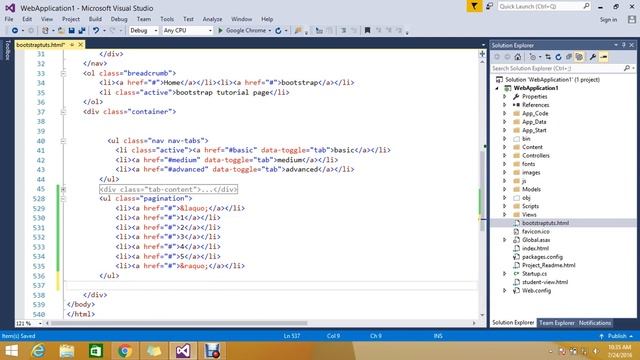
Task: Toggle Preview Selected Items icon
Action: (604, 57)
